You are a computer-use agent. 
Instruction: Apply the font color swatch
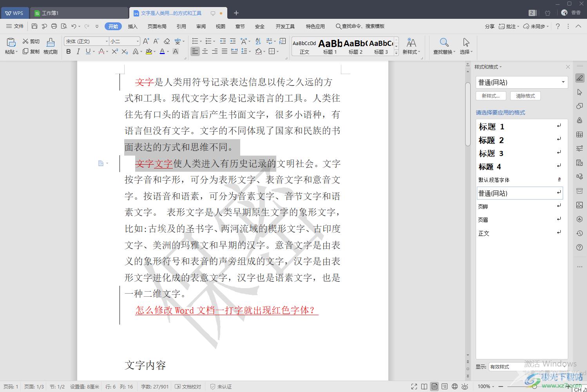[162, 51]
